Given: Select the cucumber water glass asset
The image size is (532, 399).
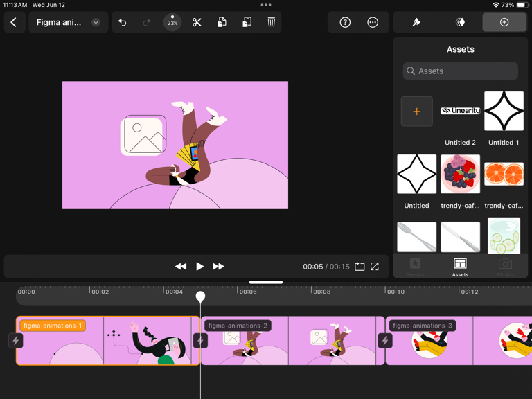Looking at the screenshot, I should [x=504, y=236].
